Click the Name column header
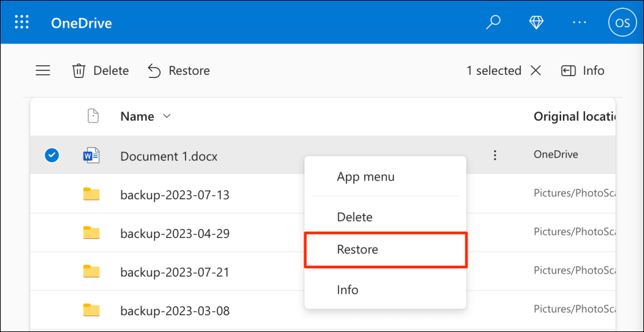 point(137,116)
